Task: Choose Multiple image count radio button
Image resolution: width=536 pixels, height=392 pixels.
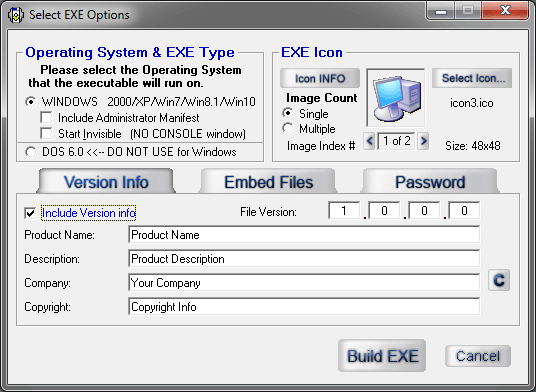Action: point(287,129)
